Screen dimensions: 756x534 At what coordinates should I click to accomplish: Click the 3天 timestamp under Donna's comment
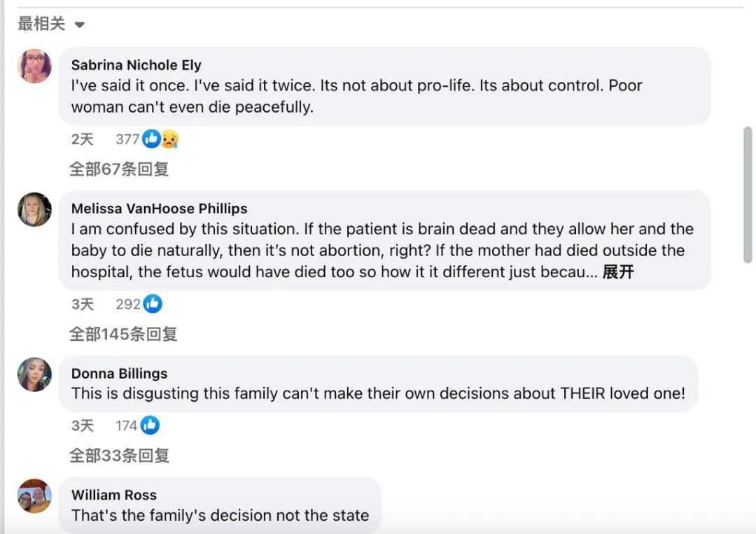(82, 425)
